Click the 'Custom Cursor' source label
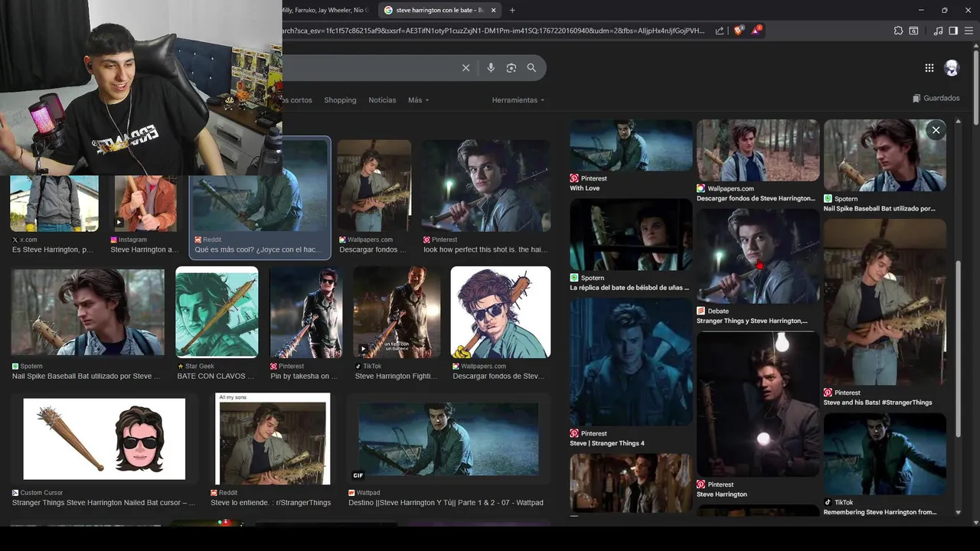This screenshot has width=980, height=551. point(41,493)
